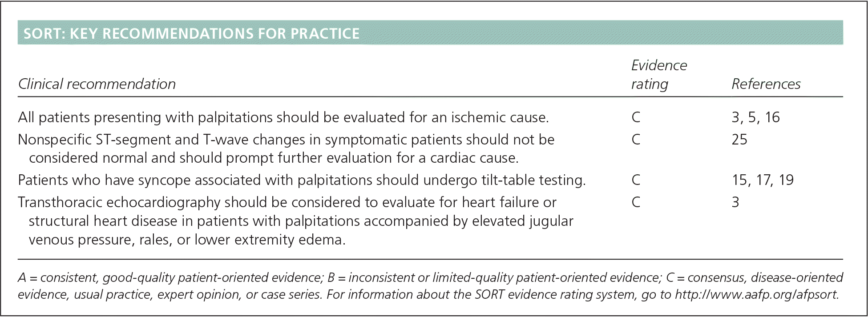This screenshot has width=868, height=317.
Task: Click the evidence rating C for echocardiography
Action: [x=636, y=202]
